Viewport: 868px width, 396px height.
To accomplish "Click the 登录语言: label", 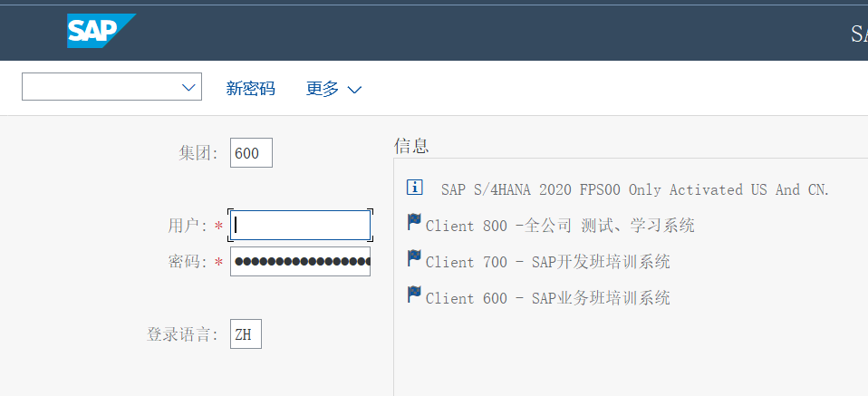I will tap(183, 334).
